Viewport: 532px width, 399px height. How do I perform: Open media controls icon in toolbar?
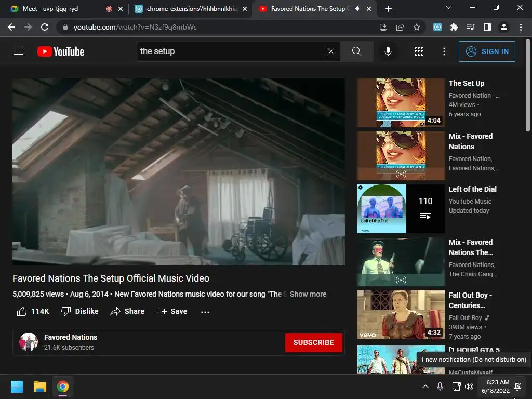click(471, 27)
